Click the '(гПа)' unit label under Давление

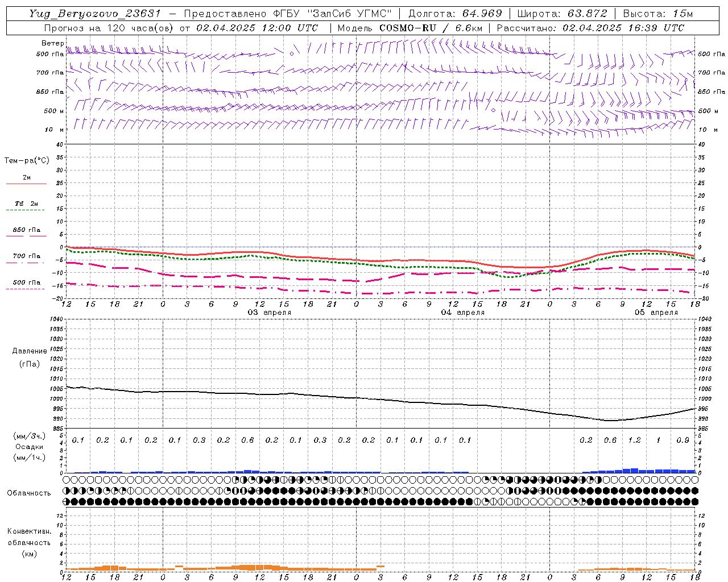coord(30,364)
